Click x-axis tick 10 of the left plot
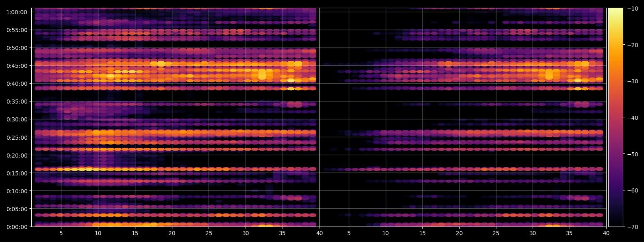The image size is (644, 242). (98, 233)
